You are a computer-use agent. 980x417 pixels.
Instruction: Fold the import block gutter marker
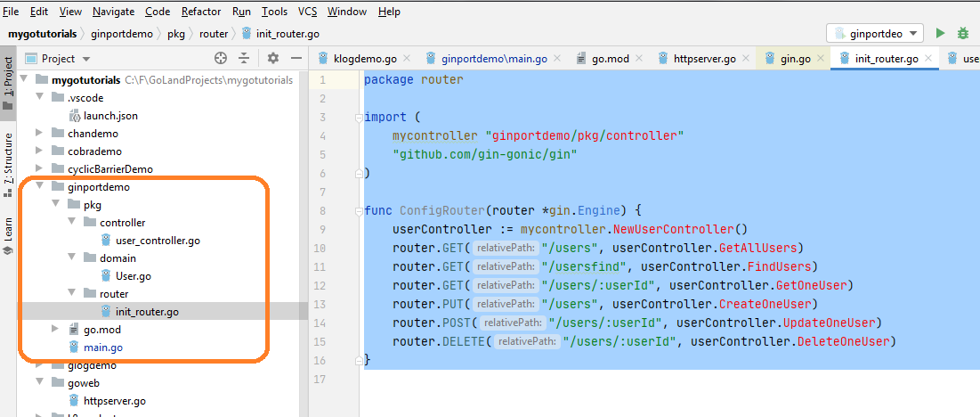pyautogui.click(x=358, y=117)
